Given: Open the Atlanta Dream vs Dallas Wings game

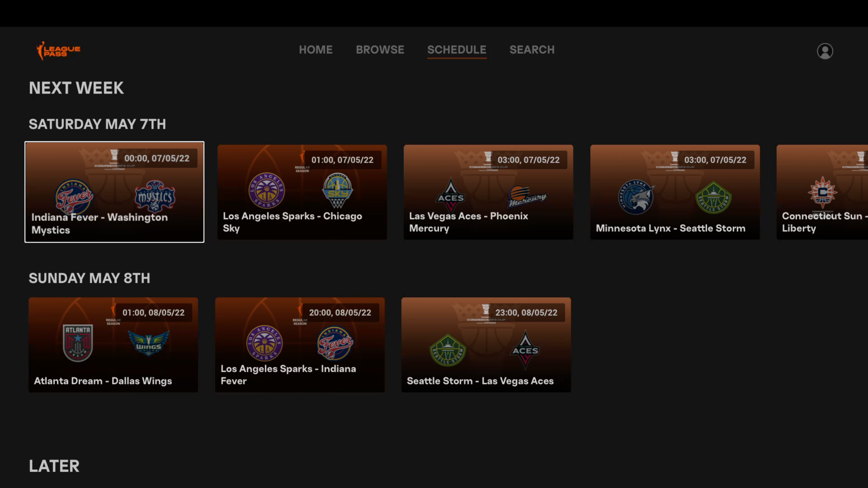Looking at the screenshot, I should tap(113, 345).
